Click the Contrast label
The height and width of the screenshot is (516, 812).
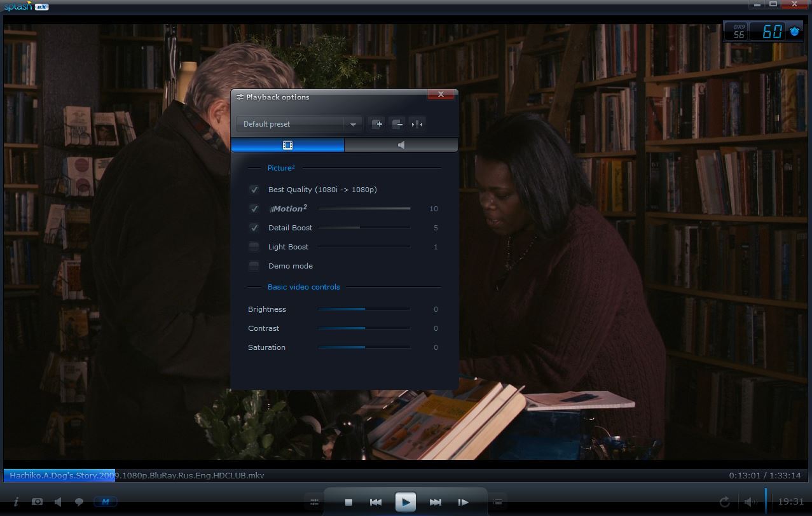point(264,328)
